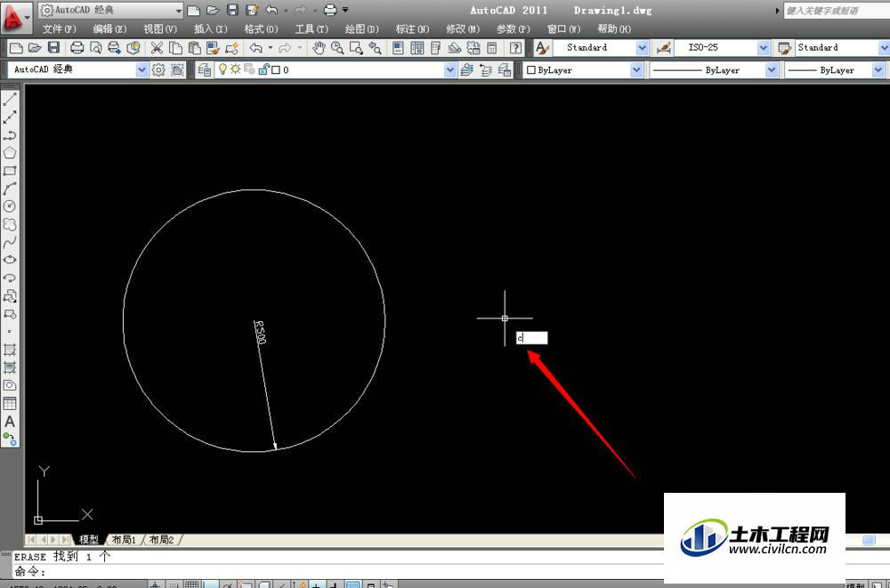Open the 修改(M) menu
Image resolution: width=890 pixels, height=588 pixels.
[463, 29]
